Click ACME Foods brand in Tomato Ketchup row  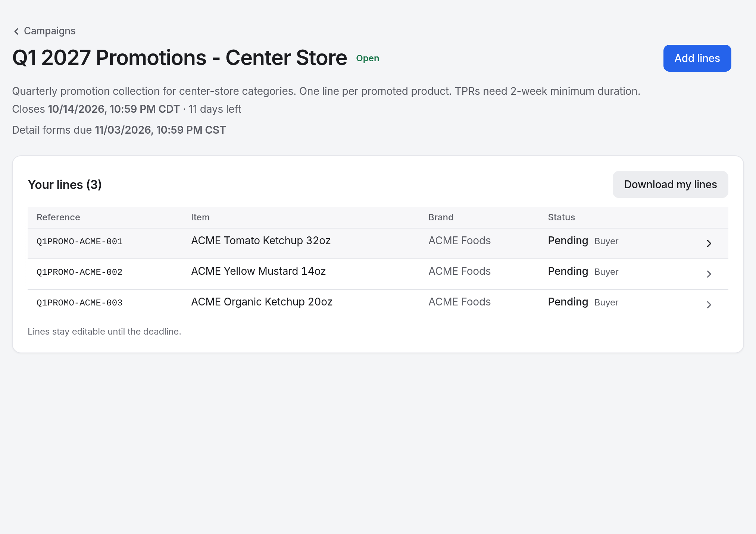[x=459, y=240]
